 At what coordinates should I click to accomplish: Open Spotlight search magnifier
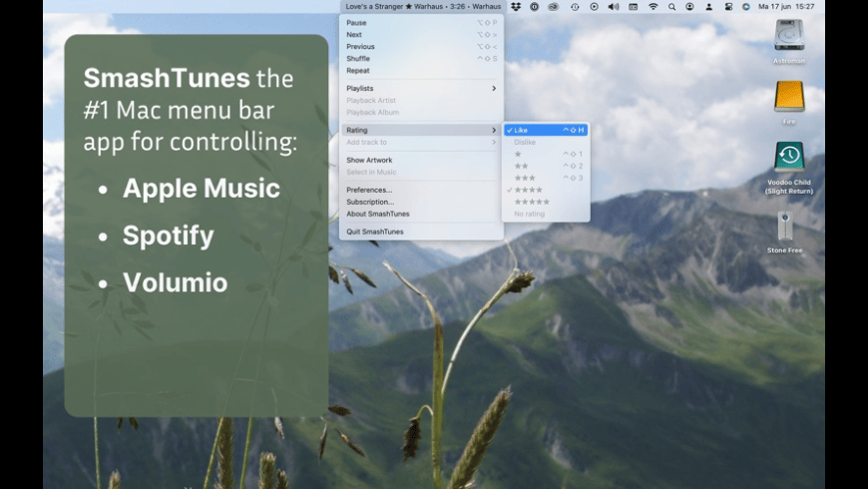[671, 7]
